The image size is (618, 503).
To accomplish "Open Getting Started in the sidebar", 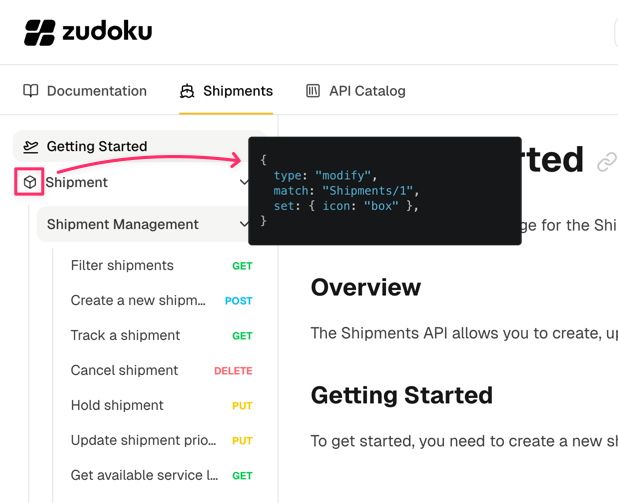I will click(97, 147).
